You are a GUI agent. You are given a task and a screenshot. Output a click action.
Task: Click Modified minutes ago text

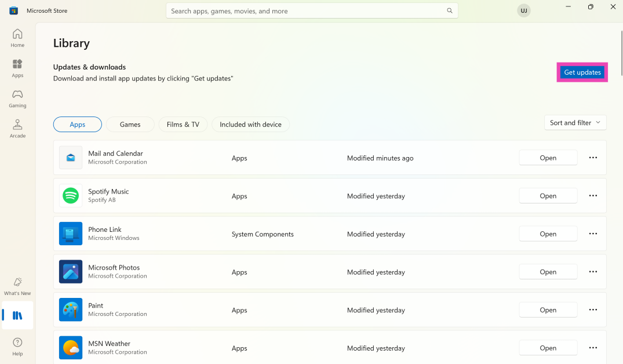380,158
